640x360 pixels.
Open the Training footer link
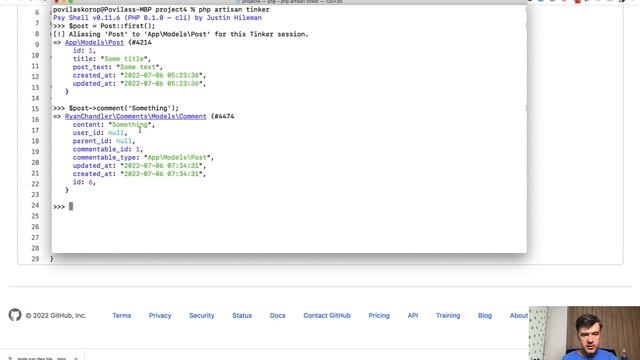(x=448, y=316)
